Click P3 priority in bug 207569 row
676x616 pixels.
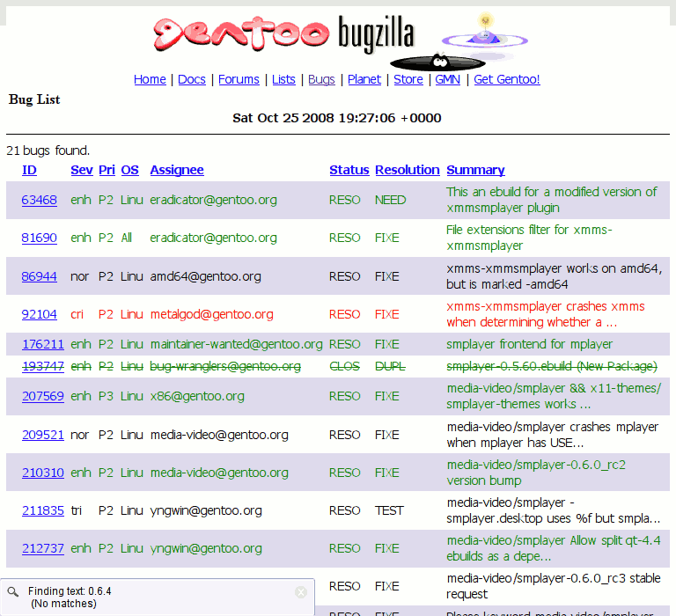click(106, 396)
